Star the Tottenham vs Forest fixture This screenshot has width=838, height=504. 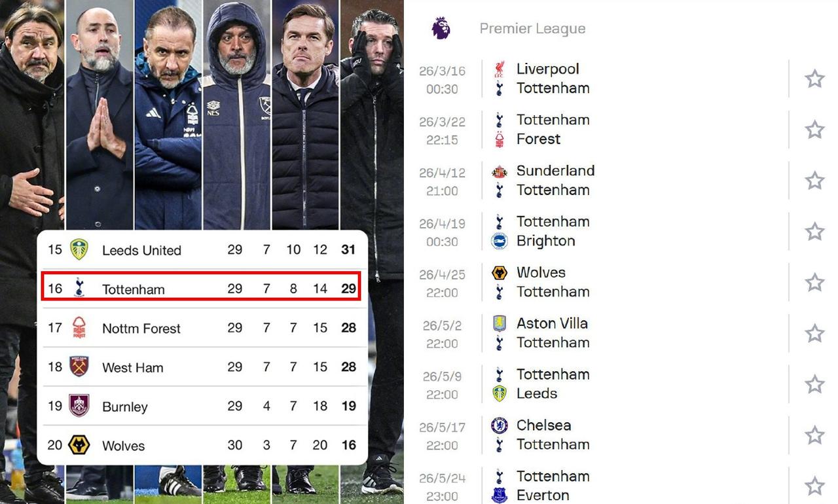coord(814,130)
